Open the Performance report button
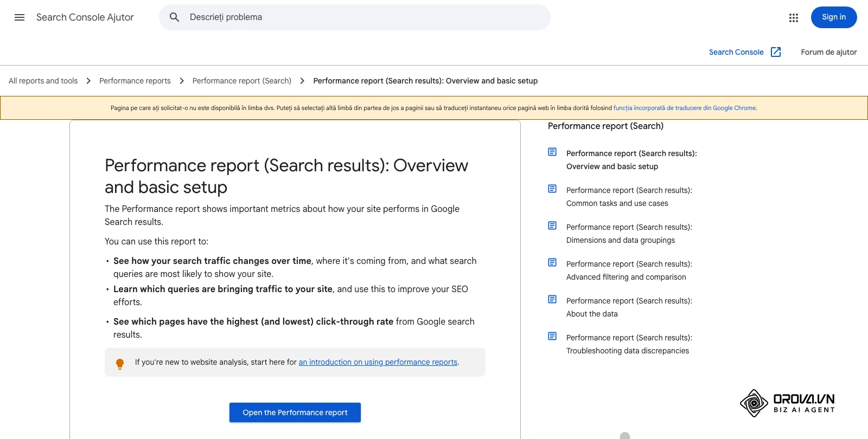The height and width of the screenshot is (439, 868). pyautogui.click(x=295, y=412)
